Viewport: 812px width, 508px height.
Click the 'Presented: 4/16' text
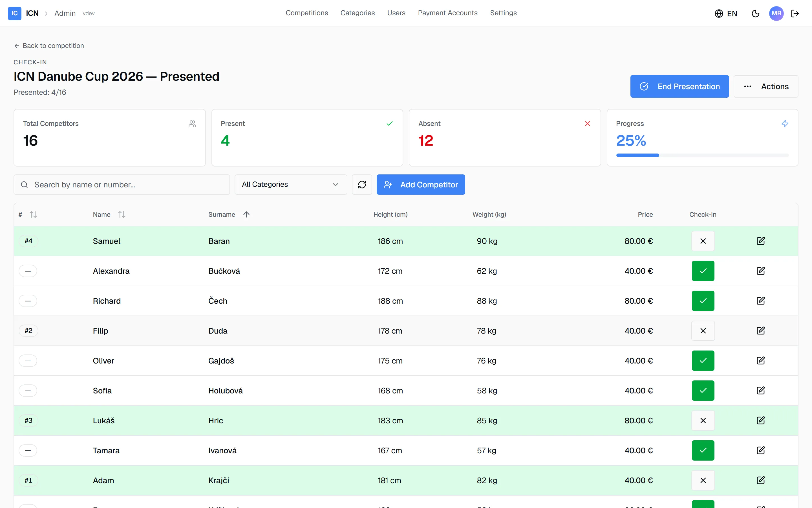click(40, 92)
